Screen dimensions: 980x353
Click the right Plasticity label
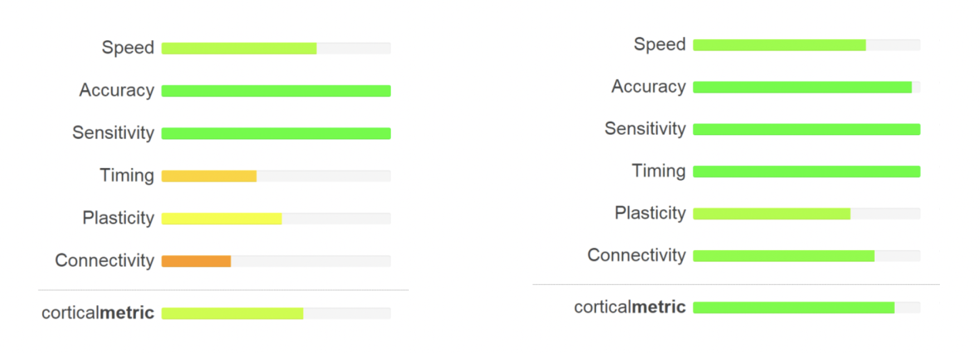(x=650, y=213)
